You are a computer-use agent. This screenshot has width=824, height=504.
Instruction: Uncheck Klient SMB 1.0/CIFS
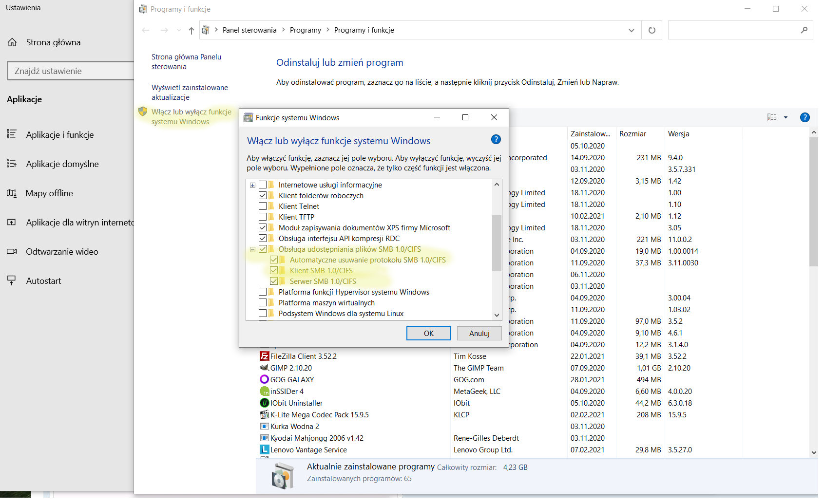click(274, 270)
